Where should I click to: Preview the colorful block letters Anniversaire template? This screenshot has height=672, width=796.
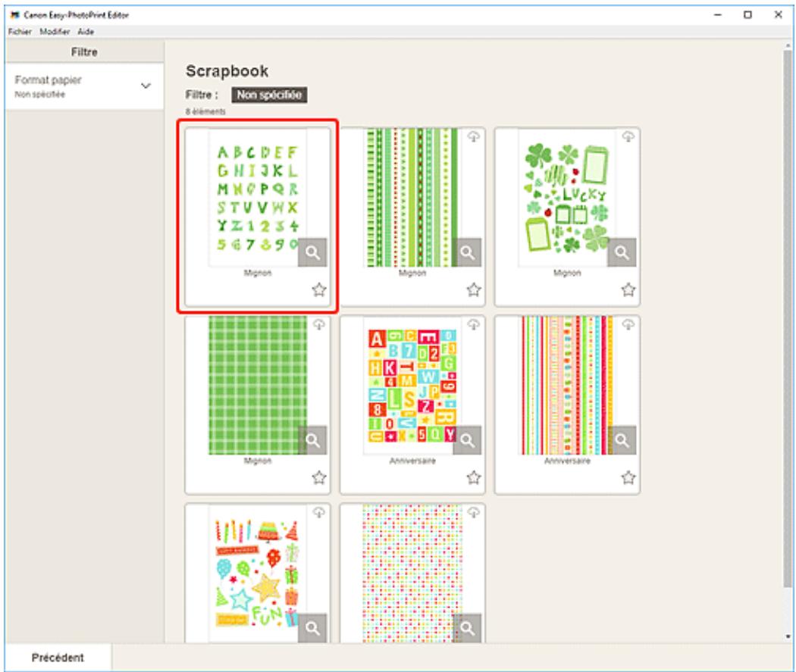click(x=467, y=440)
